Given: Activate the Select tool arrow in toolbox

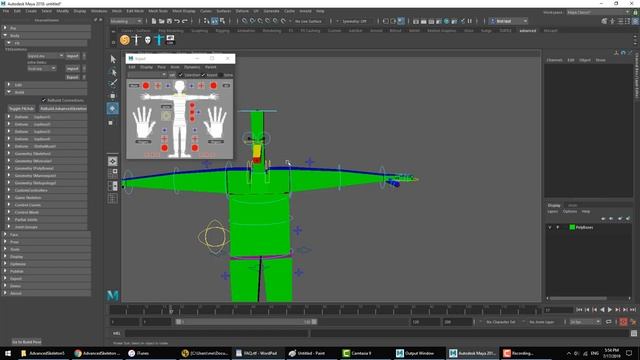Looking at the screenshot, I should 113,59.
